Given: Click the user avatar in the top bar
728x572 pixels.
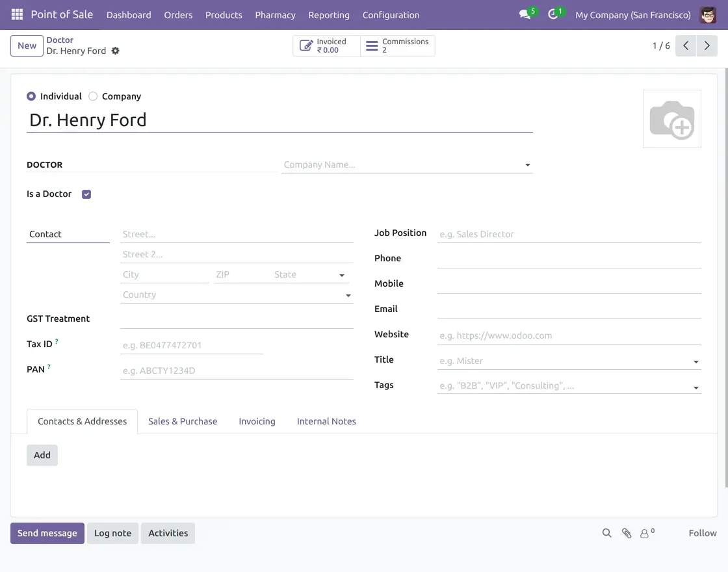Looking at the screenshot, I should (x=708, y=14).
